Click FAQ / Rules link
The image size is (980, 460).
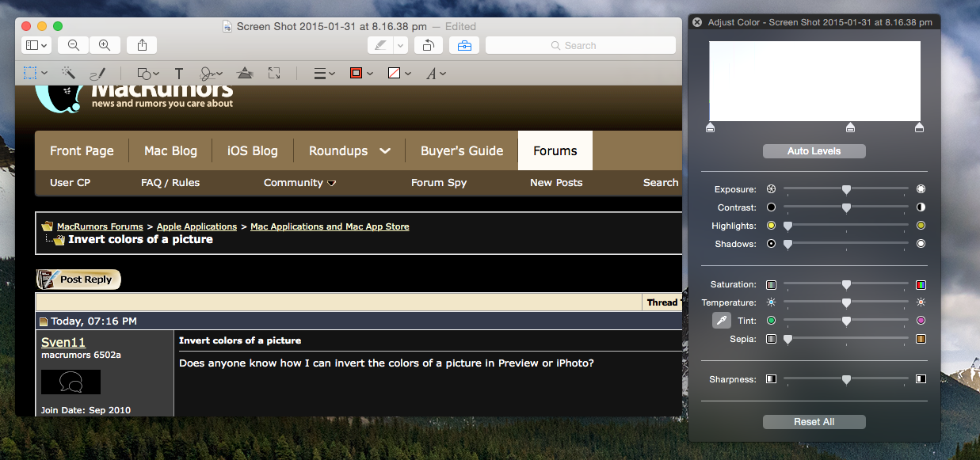tap(170, 182)
